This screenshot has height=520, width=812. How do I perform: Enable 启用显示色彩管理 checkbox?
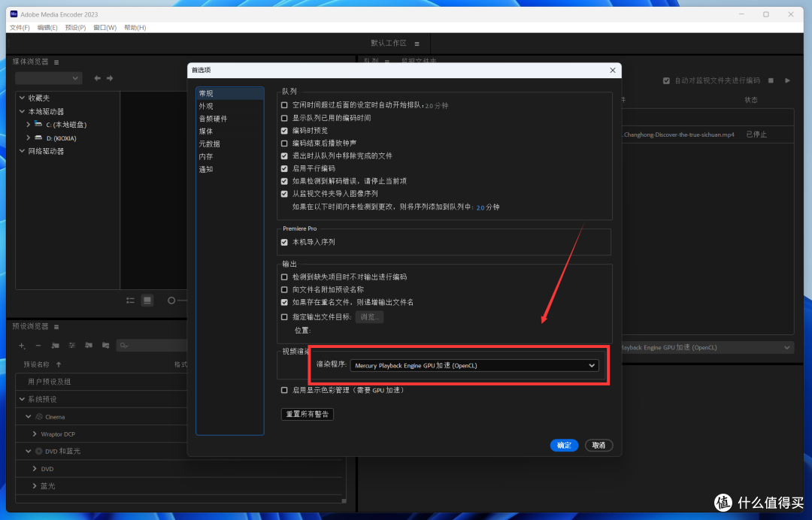[x=284, y=390]
